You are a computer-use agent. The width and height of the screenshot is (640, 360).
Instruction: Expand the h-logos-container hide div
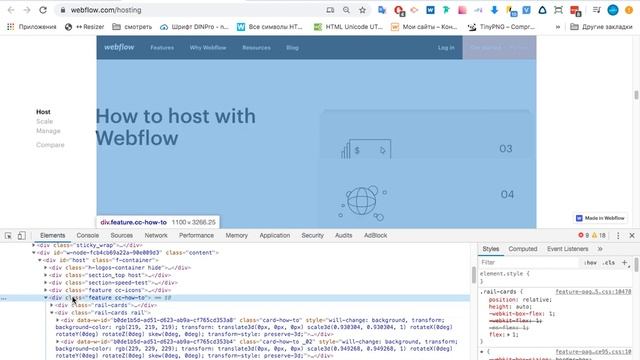[x=46, y=268]
